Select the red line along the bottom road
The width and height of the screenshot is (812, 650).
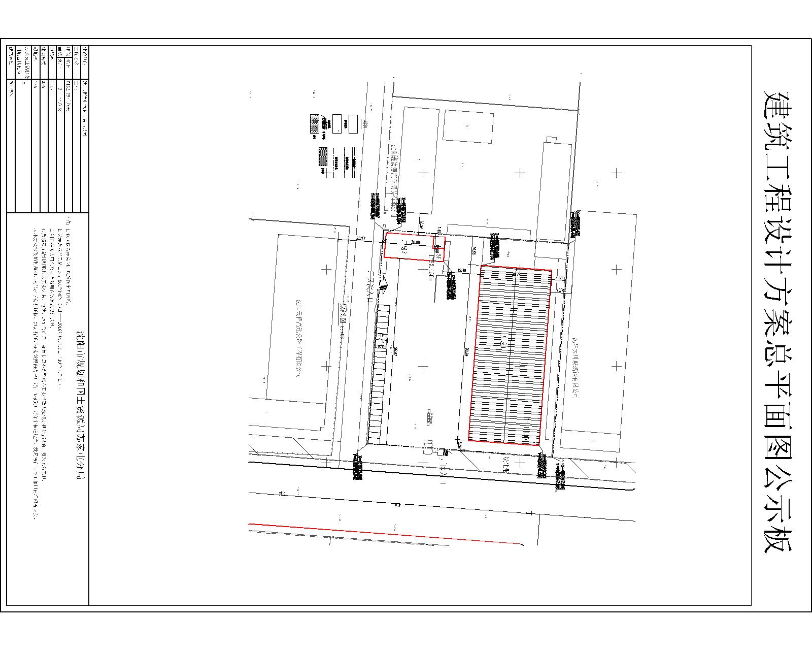coord(386,533)
